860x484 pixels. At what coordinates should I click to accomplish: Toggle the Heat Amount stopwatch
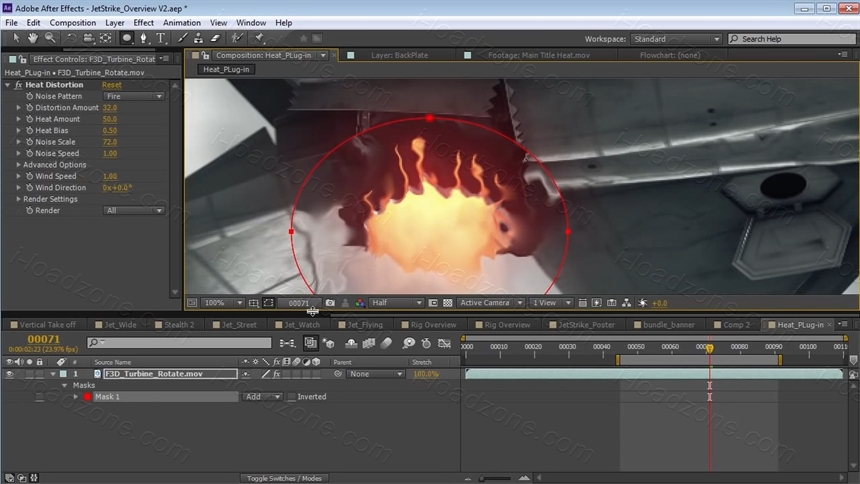[x=30, y=119]
